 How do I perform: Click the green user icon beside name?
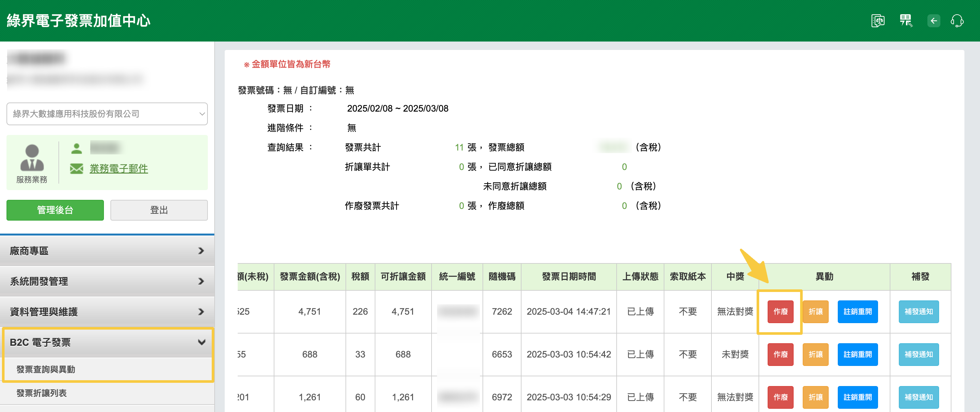tap(76, 148)
